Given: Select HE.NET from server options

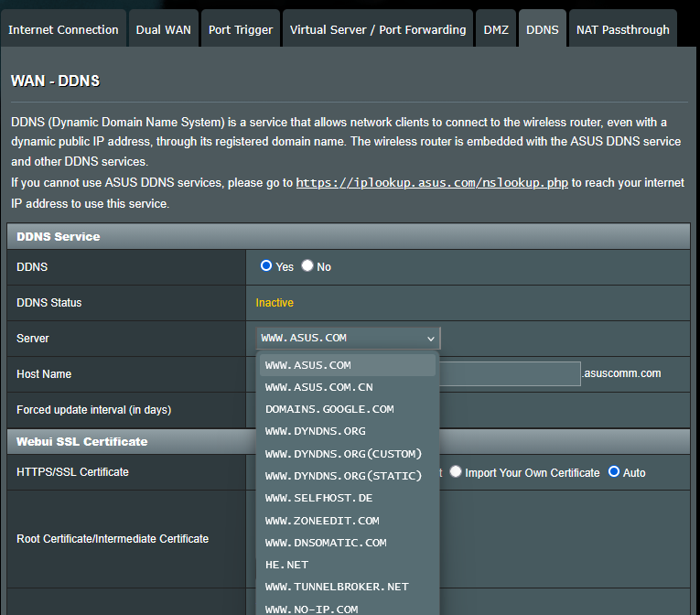Looking at the screenshot, I should (x=286, y=565).
